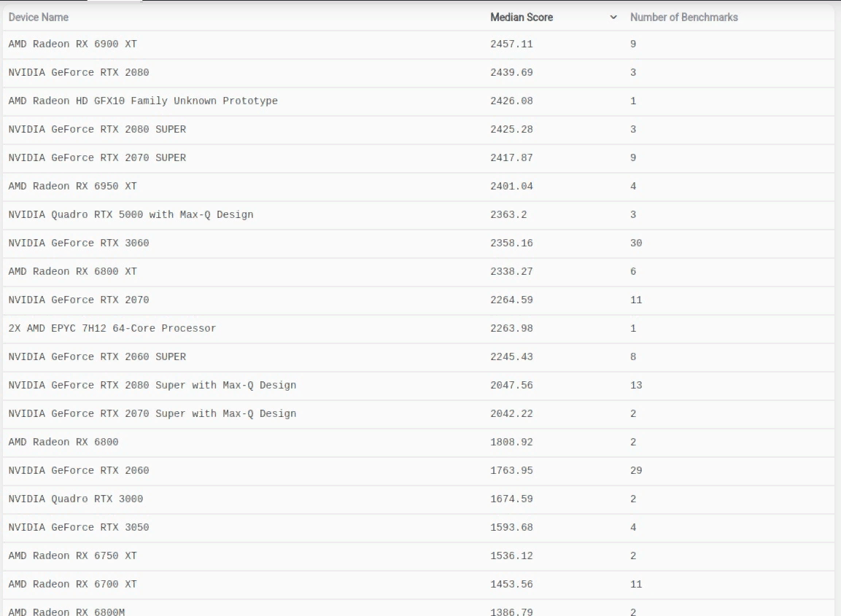Click benchmark count 4 for RTX 3050
841x616 pixels.
(633, 527)
